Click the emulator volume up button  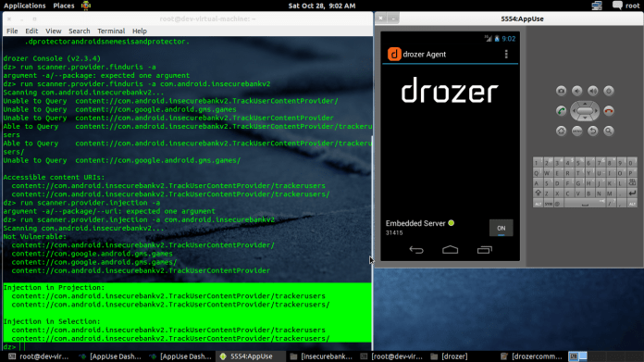pyautogui.click(x=593, y=91)
